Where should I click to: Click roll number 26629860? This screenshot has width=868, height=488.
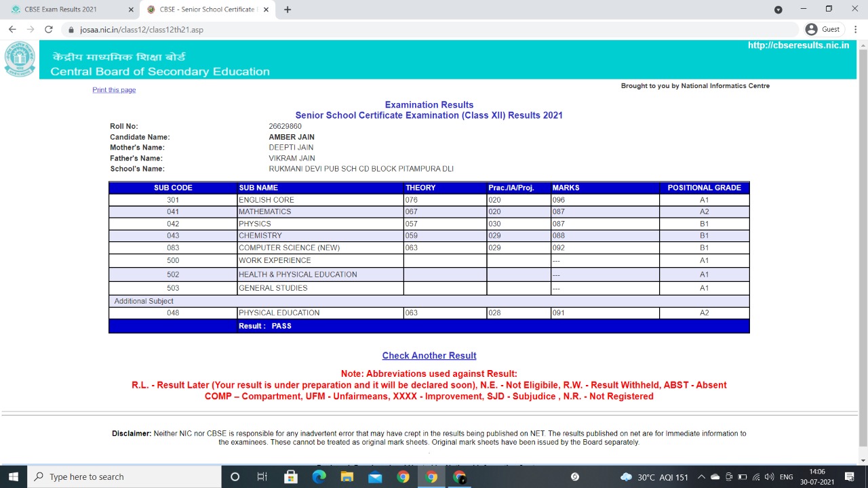click(285, 126)
